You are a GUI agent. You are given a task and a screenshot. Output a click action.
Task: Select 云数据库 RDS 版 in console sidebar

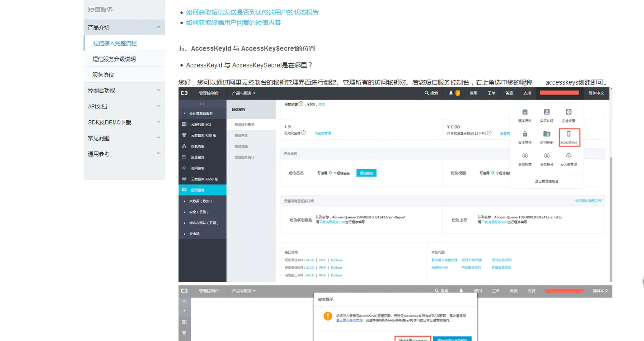point(202,135)
